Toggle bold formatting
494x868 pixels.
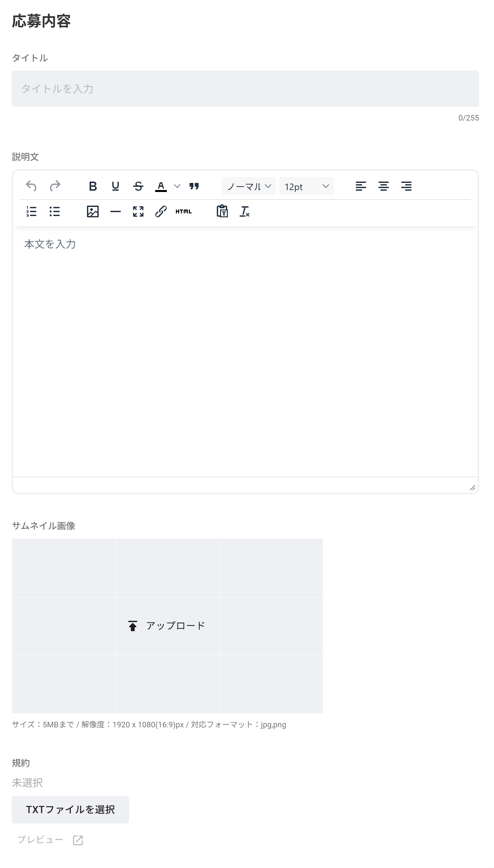click(x=93, y=187)
